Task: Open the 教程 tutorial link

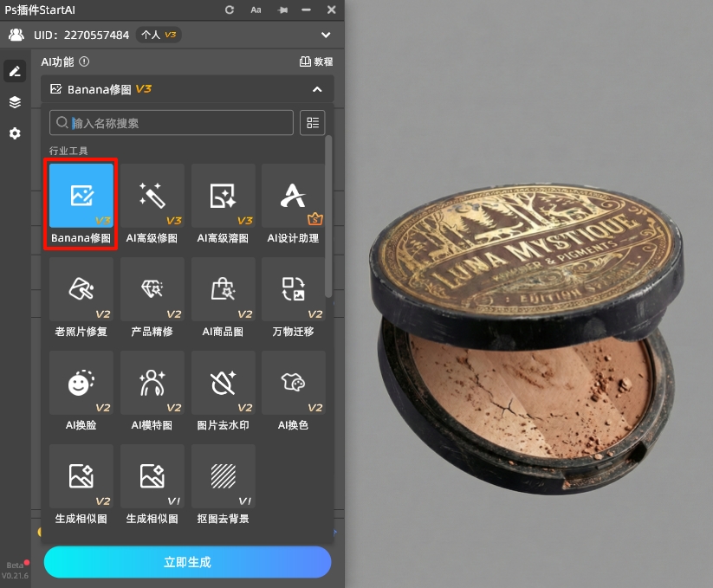Action: tap(316, 62)
